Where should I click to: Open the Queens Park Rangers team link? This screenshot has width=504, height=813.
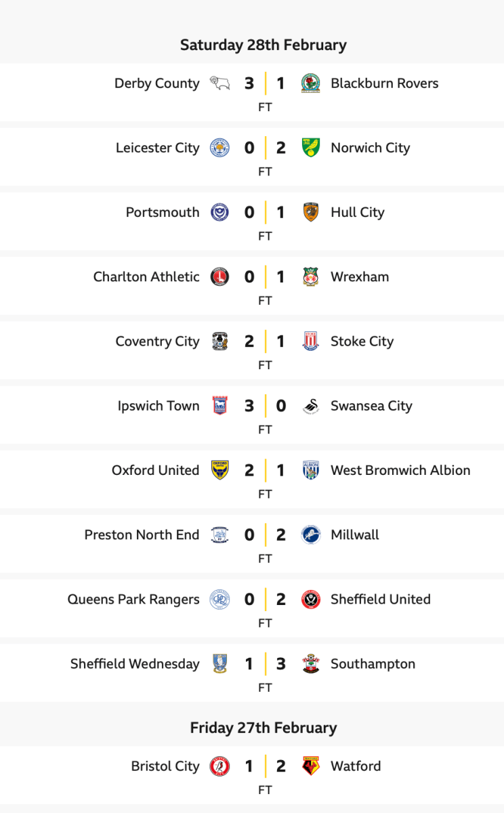[133, 600]
